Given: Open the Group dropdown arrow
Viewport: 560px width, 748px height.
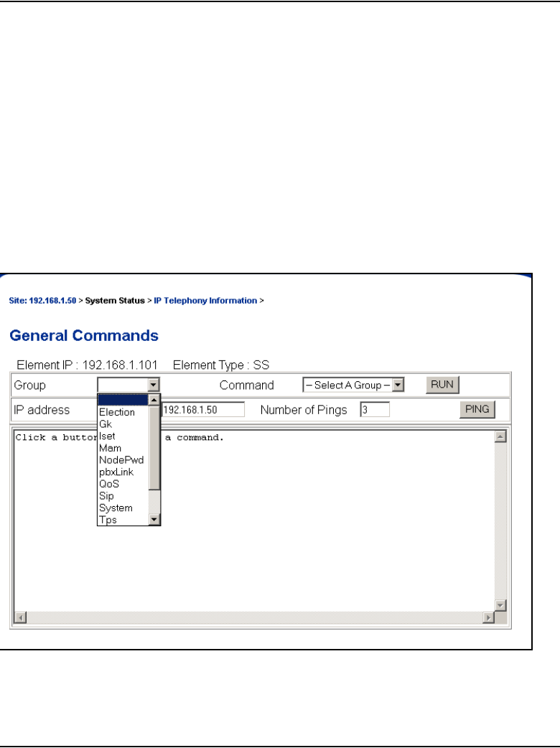Looking at the screenshot, I should click(x=153, y=385).
